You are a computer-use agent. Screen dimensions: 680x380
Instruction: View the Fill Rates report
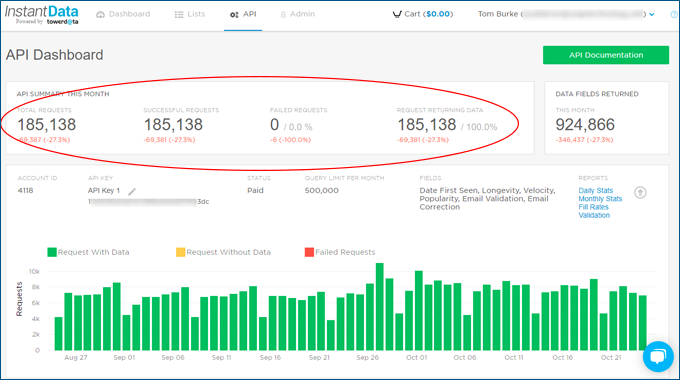click(593, 207)
